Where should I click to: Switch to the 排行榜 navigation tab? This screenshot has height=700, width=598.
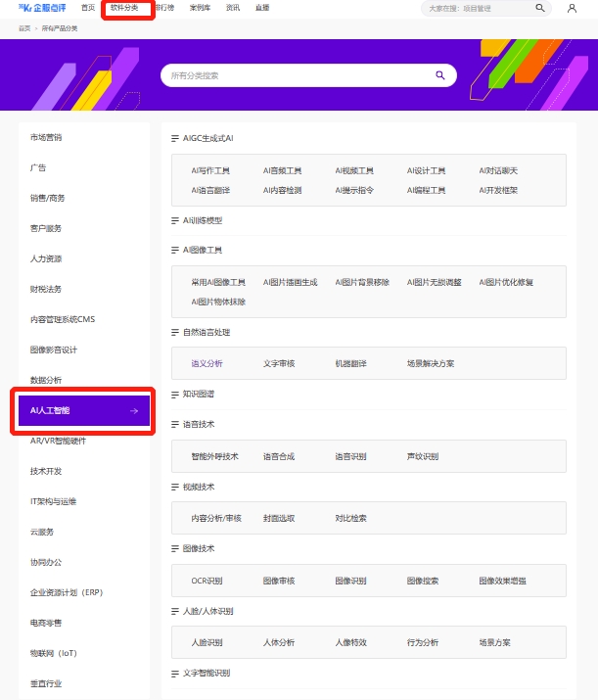[x=163, y=8]
